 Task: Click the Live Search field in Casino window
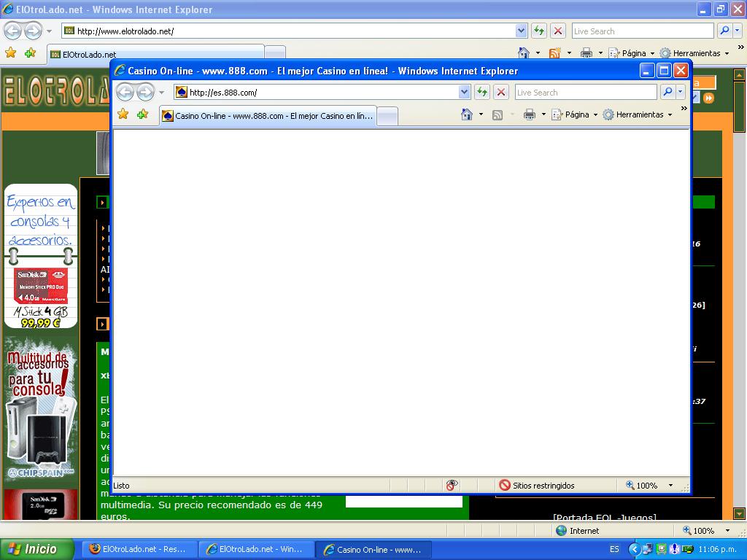coord(585,92)
